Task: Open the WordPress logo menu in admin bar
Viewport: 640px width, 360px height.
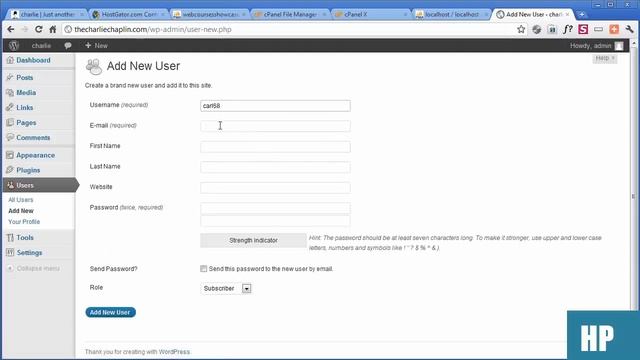Action: tap(14, 45)
